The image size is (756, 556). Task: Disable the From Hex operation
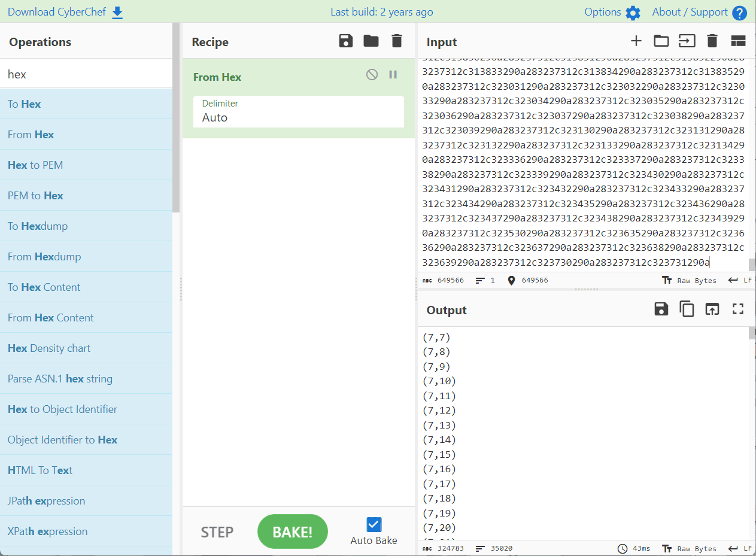click(372, 75)
